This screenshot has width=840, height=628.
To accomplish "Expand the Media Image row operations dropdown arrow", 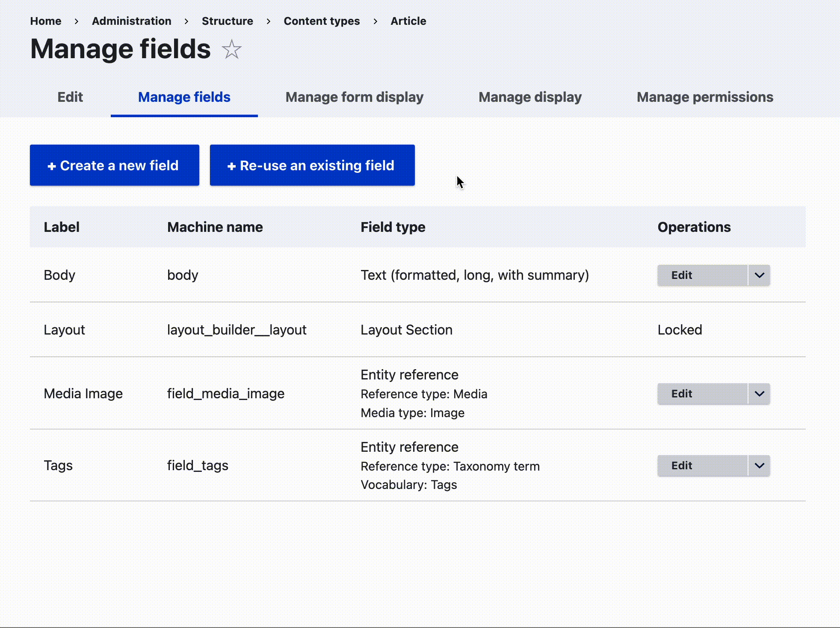I will (x=759, y=394).
